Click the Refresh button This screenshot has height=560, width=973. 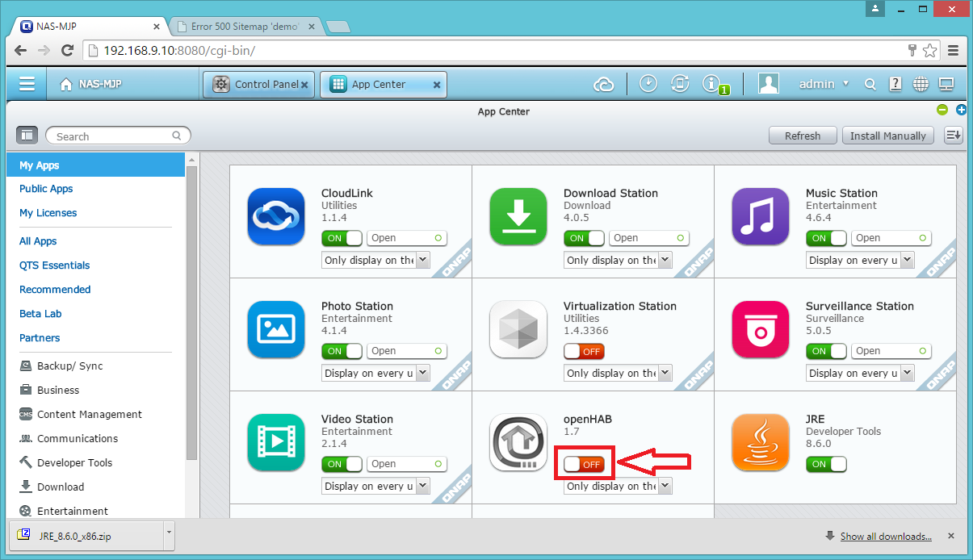(x=803, y=136)
